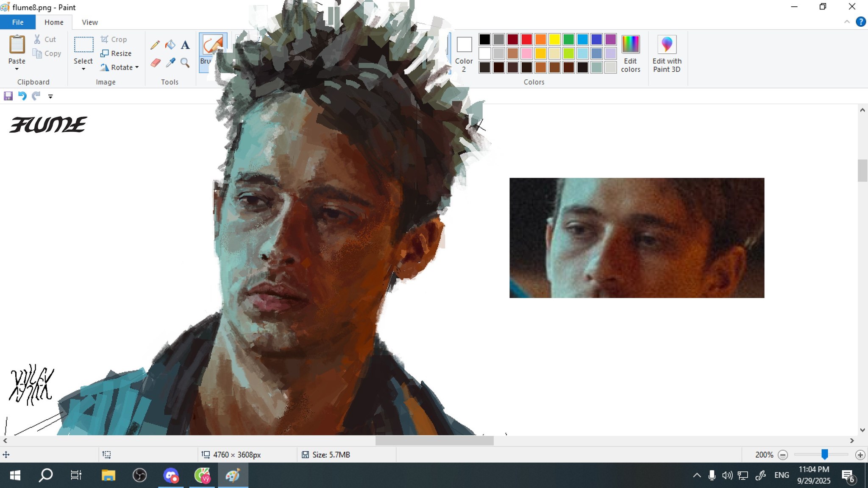Open Customize Quick Access Toolbar dropdown
This screenshot has height=488, width=868.
[50, 97]
